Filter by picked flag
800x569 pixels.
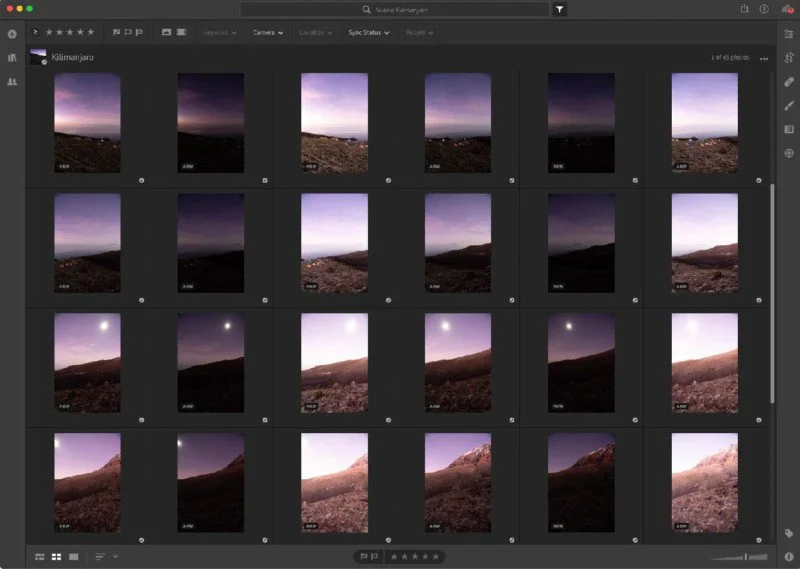[116, 32]
